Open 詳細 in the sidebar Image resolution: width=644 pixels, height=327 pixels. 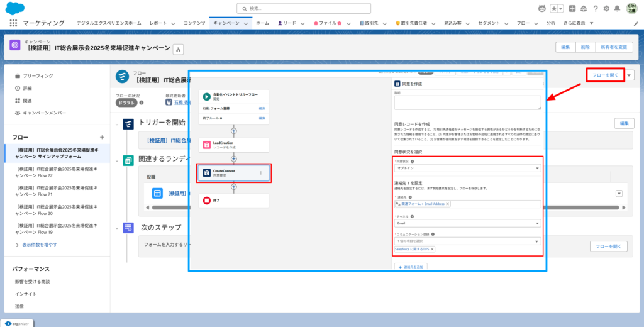pyautogui.click(x=28, y=88)
